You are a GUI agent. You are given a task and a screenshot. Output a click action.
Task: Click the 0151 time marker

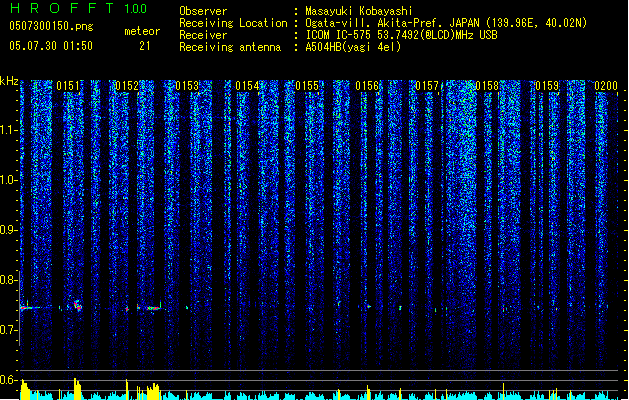point(68,86)
